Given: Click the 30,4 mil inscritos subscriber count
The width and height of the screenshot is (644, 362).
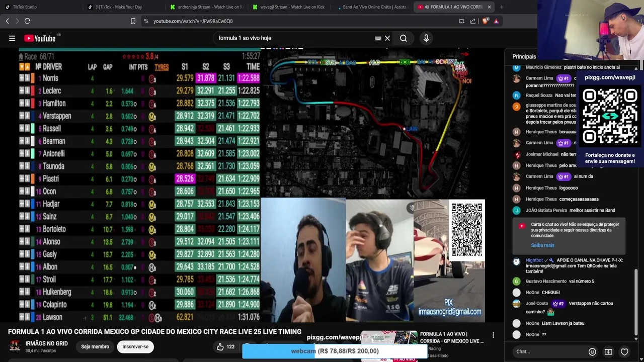Looking at the screenshot, I should tap(41, 350).
